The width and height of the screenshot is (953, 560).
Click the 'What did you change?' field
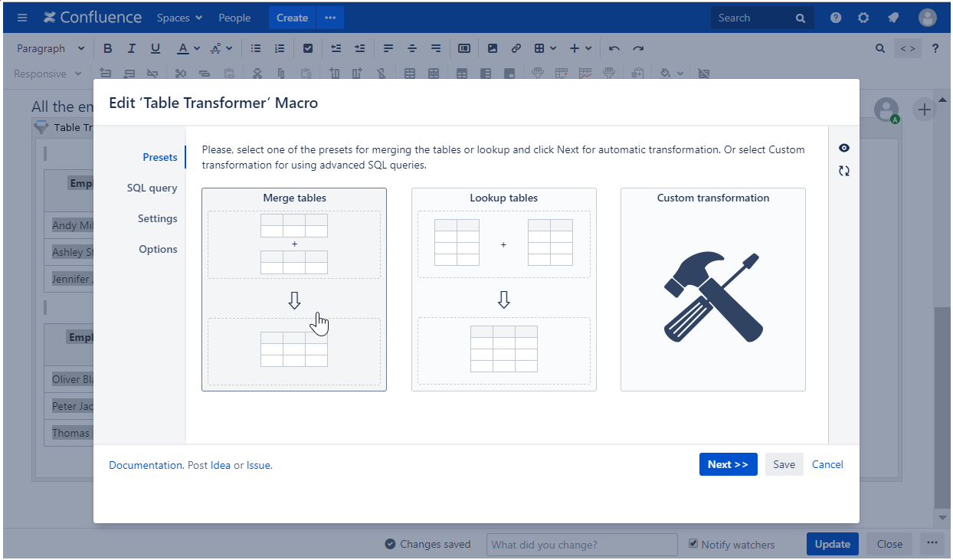[x=581, y=545]
